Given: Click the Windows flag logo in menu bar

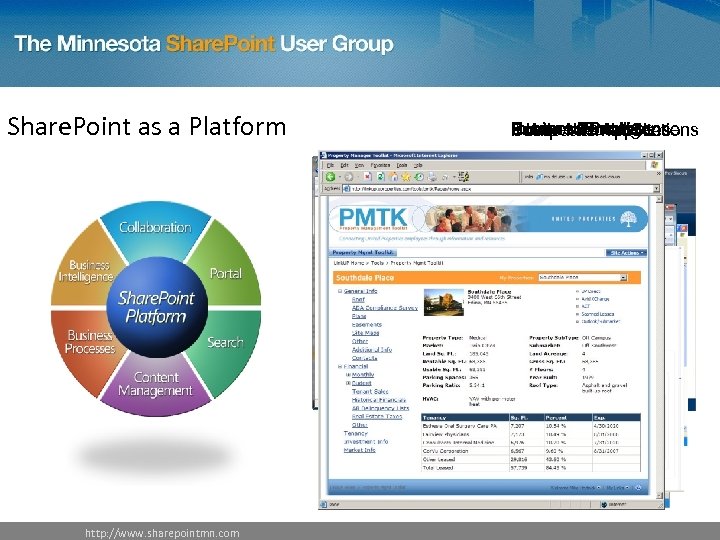Looking at the screenshot, I should [655, 165].
